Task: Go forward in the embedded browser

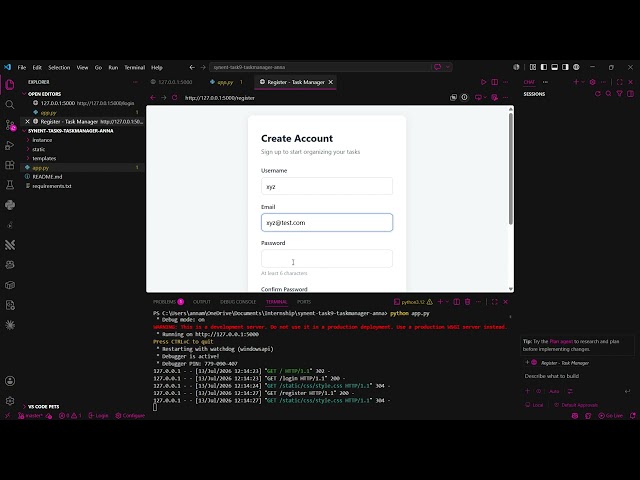Action: [x=164, y=98]
